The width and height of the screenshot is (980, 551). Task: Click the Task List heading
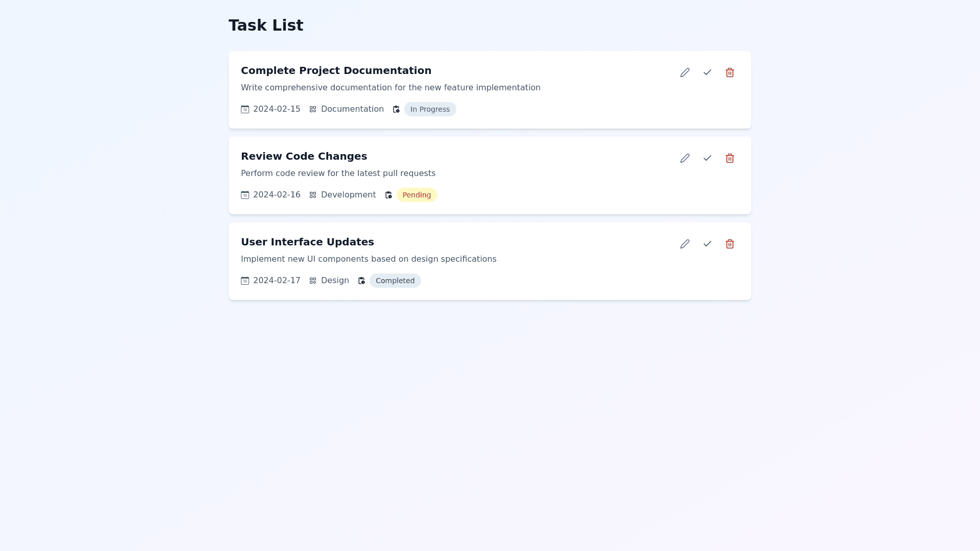(266, 26)
